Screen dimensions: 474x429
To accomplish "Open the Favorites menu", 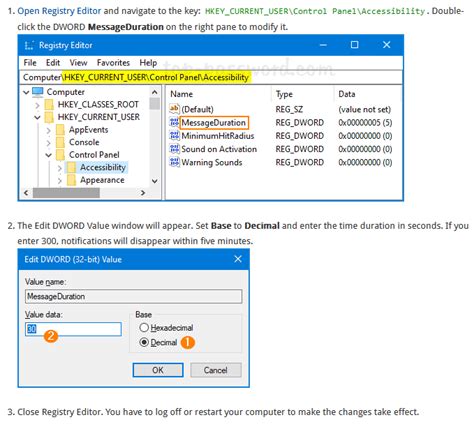I will click(113, 63).
